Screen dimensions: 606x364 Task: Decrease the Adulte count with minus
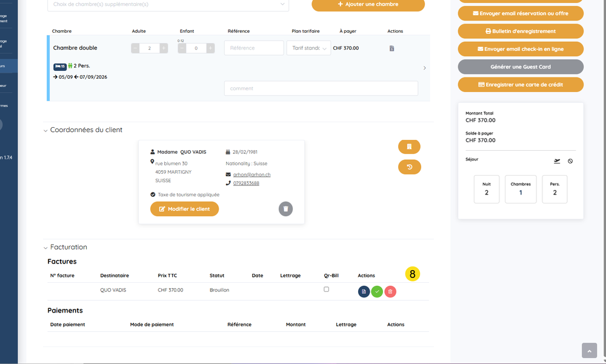pyautogui.click(x=135, y=48)
